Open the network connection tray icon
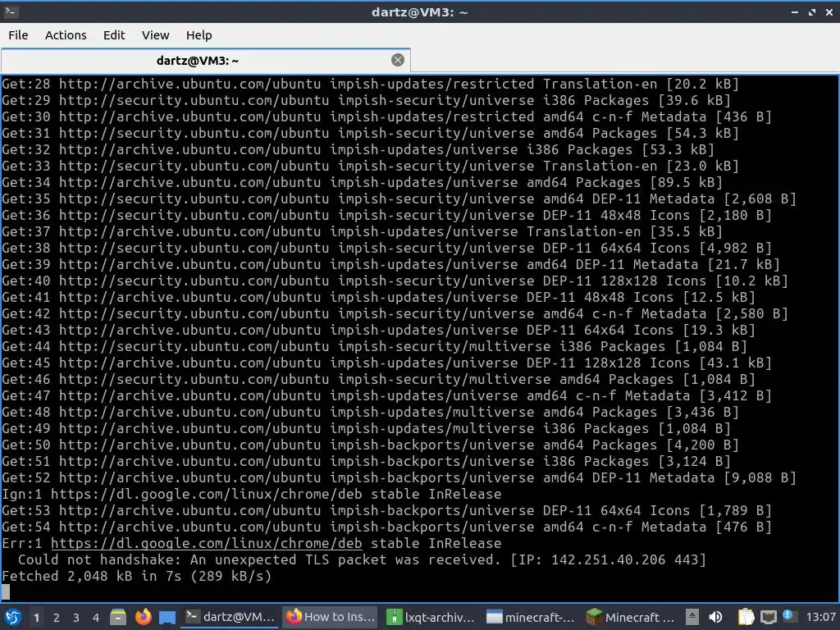This screenshot has width=840, height=630. pos(768,617)
